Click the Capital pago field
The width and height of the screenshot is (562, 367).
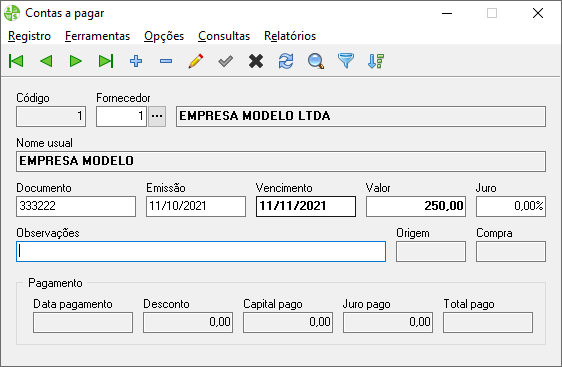(288, 322)
